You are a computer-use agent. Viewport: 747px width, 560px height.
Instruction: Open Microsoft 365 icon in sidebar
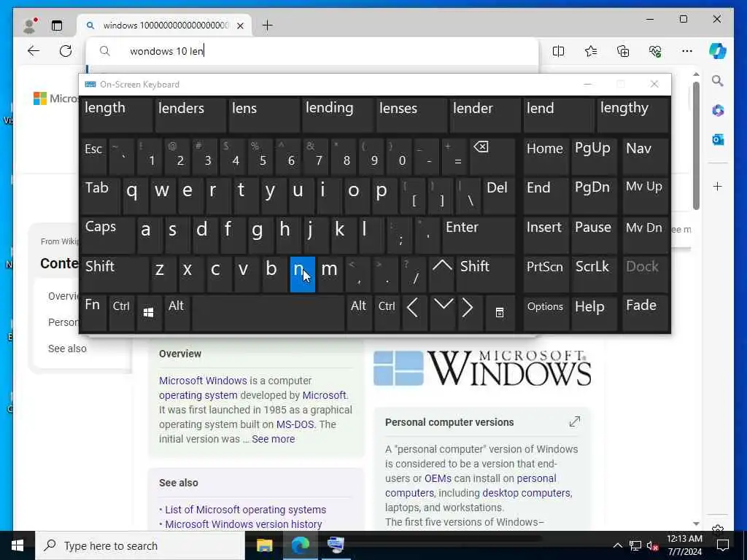click(x=718, y=111)
